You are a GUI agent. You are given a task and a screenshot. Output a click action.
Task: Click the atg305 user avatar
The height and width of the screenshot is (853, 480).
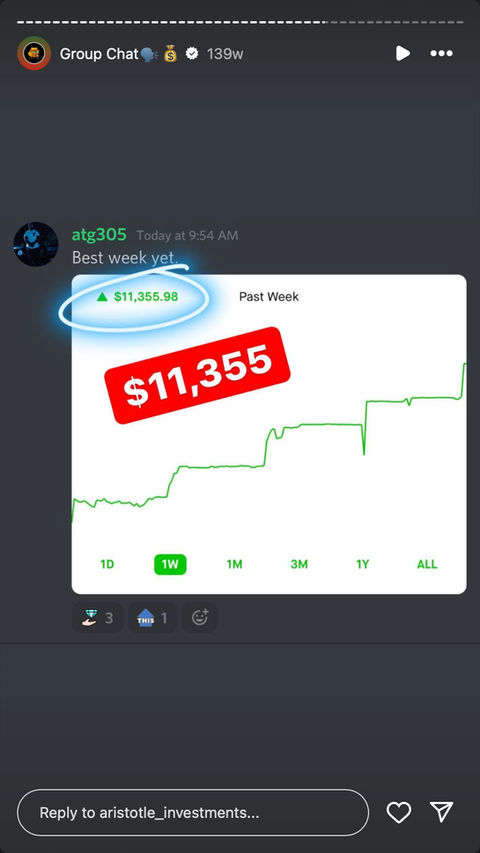tap(35, 244)
